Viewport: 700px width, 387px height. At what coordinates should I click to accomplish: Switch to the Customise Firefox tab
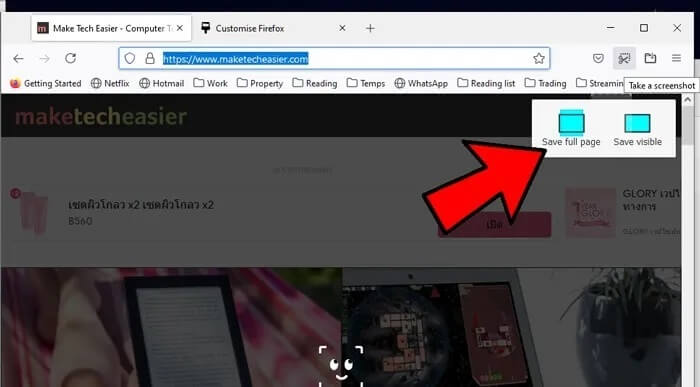[x=273, y=28]
